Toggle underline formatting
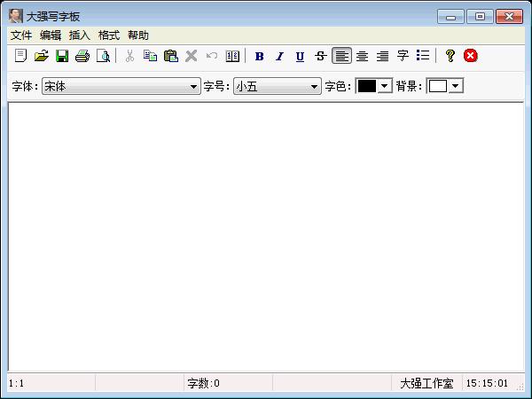The height and width of the screenshot is (399, 532). click(300, 57)
